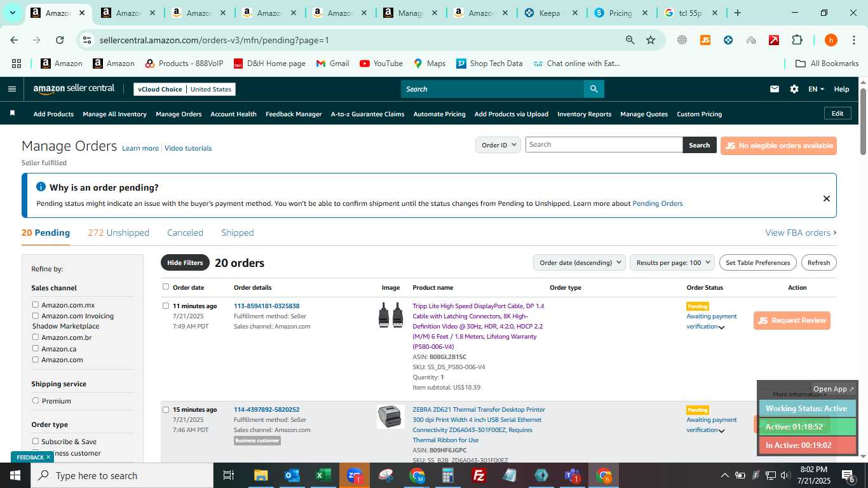This screenshot has height=488, width=868.
Task: Launch Outlook from the taskbar
Action: click(292, 475)
